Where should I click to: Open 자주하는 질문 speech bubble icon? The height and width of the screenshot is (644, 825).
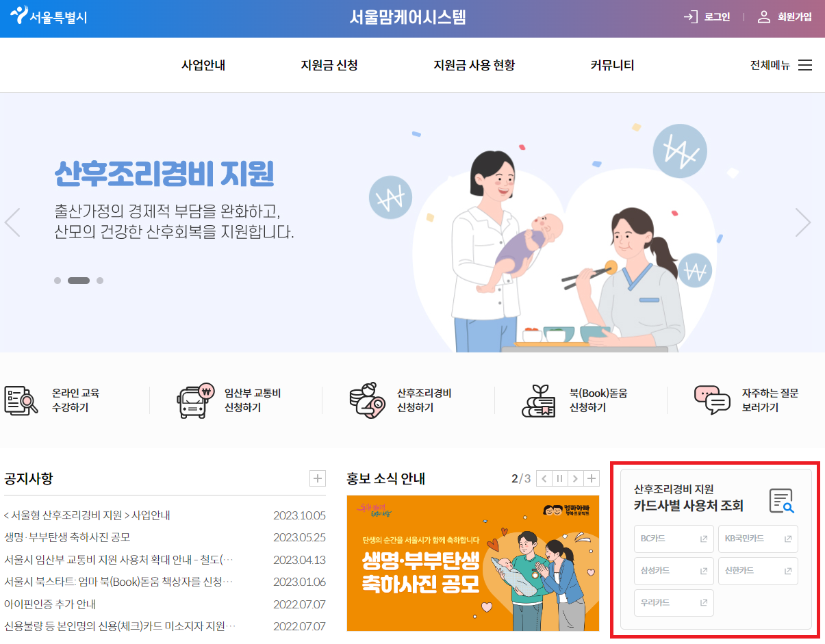pyautogui.click(x=713, y=400)
